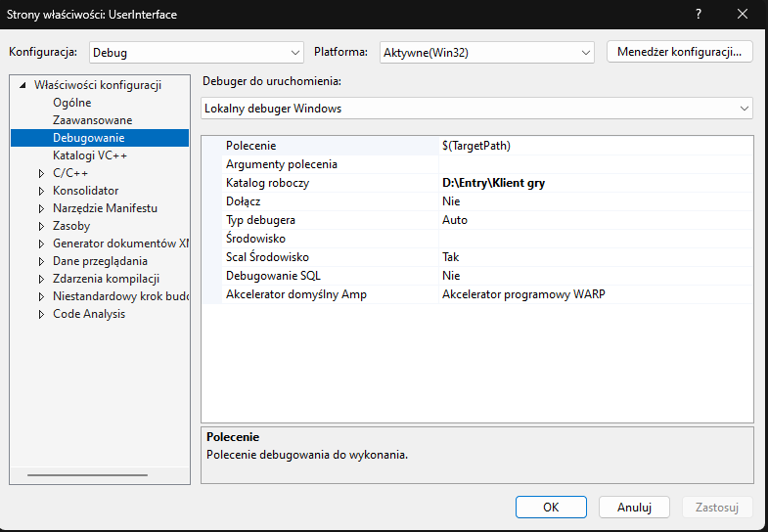The image size is (768, 532).
Task: Expand the Konsolidator tree node
Action: pos(41,191)
